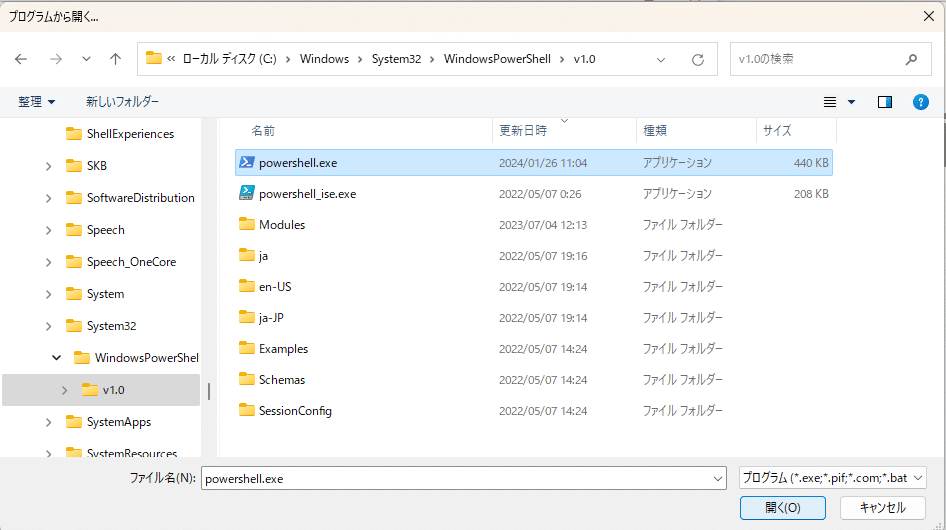Screen dimensions: 946x530
Task: Sort by サイズ column header
Action: coord(777,130)
